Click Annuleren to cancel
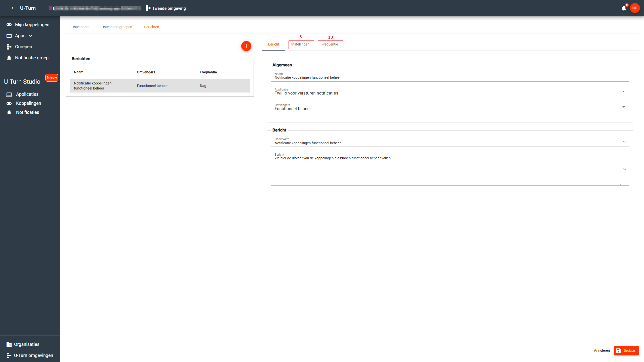Viewport: 644px width, 362px height. coord(602,350)
